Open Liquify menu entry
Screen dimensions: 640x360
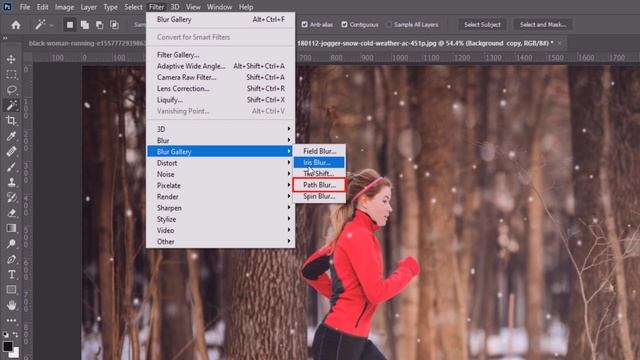pyautogui.click(x=220, y=100)
